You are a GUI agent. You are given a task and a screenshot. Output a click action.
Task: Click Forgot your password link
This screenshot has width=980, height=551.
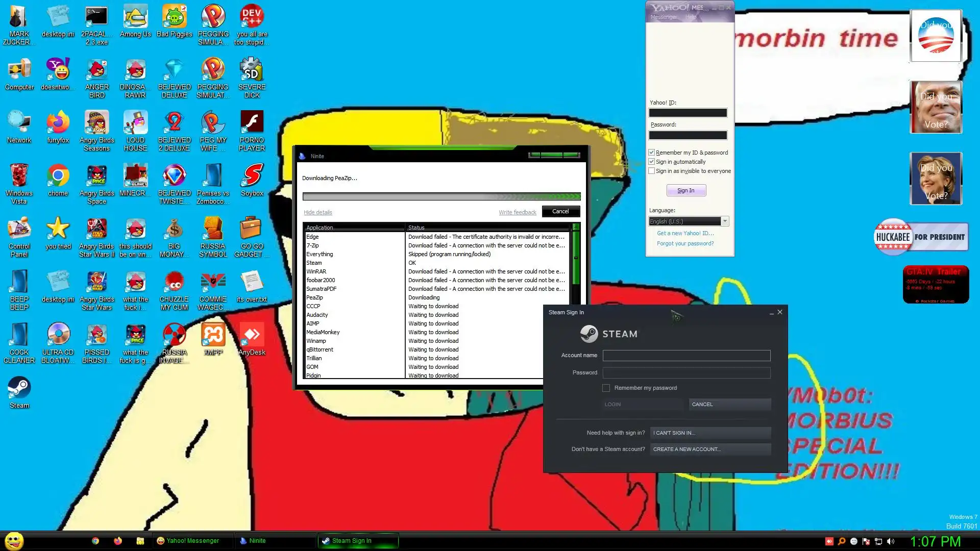685,243
